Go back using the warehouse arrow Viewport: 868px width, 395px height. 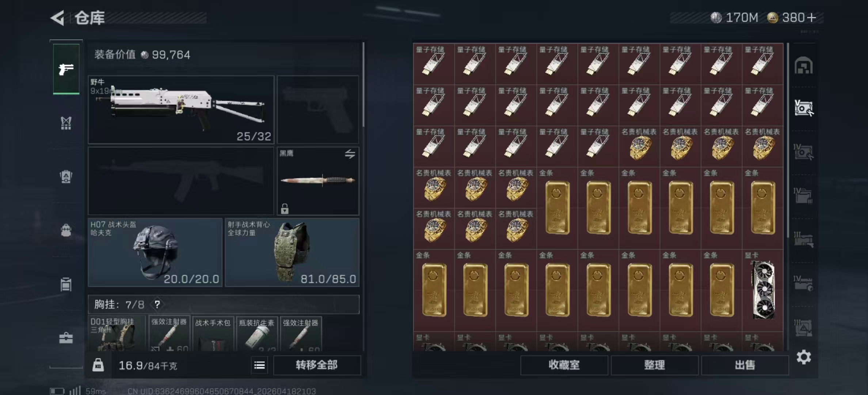(57, 18)
